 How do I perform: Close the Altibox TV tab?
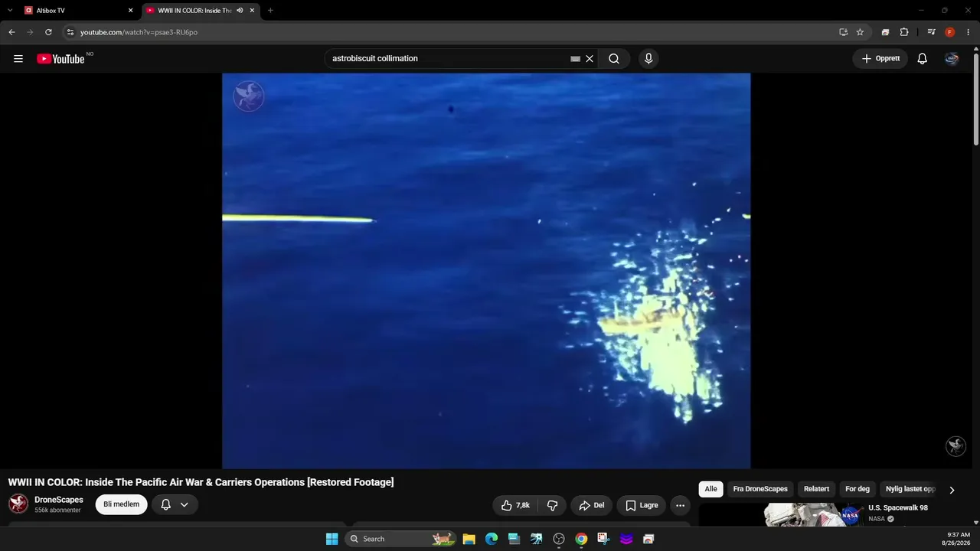[x=130, y=11]
